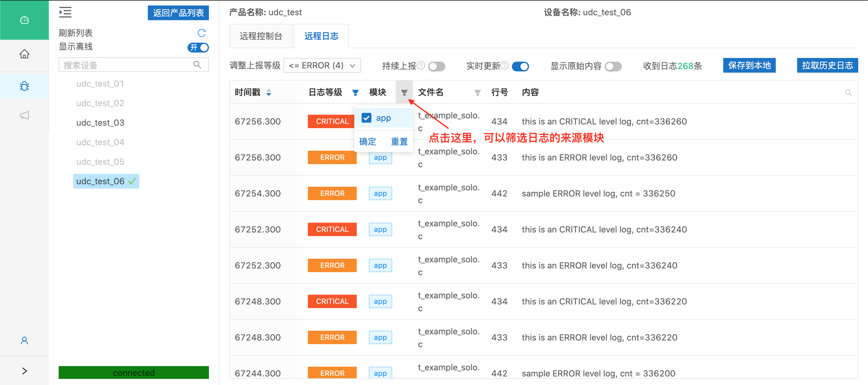Click 确定 to confirm module filter
The height and width of the screenshot is (385, 868).
pyautogui.click(x=367, y=142)
